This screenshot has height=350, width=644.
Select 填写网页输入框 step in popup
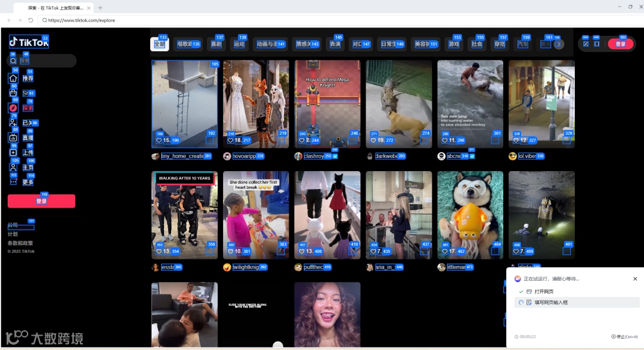click(x=577, y=302)
